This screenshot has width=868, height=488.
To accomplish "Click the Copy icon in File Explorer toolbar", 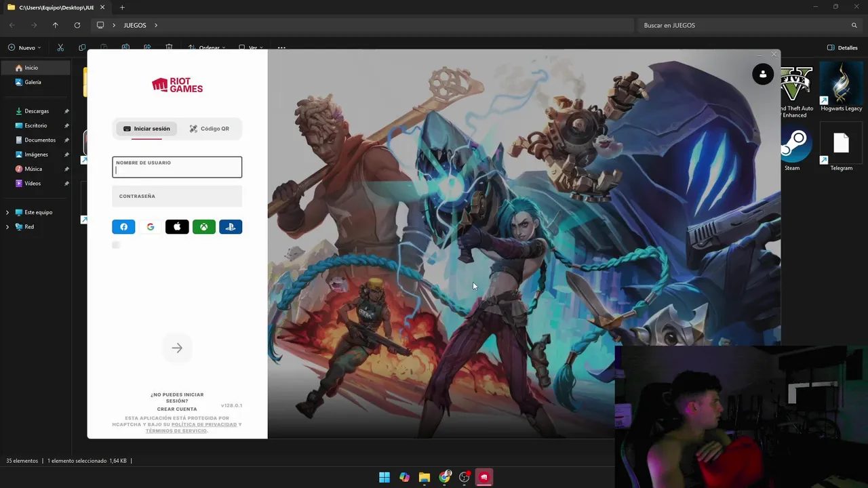I will pyautogui.click(x=82, y=47).
